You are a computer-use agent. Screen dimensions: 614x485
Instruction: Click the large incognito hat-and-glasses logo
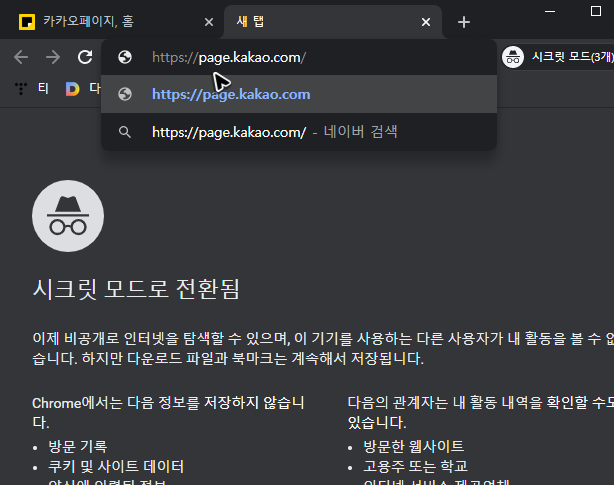[x=68, y=216]
